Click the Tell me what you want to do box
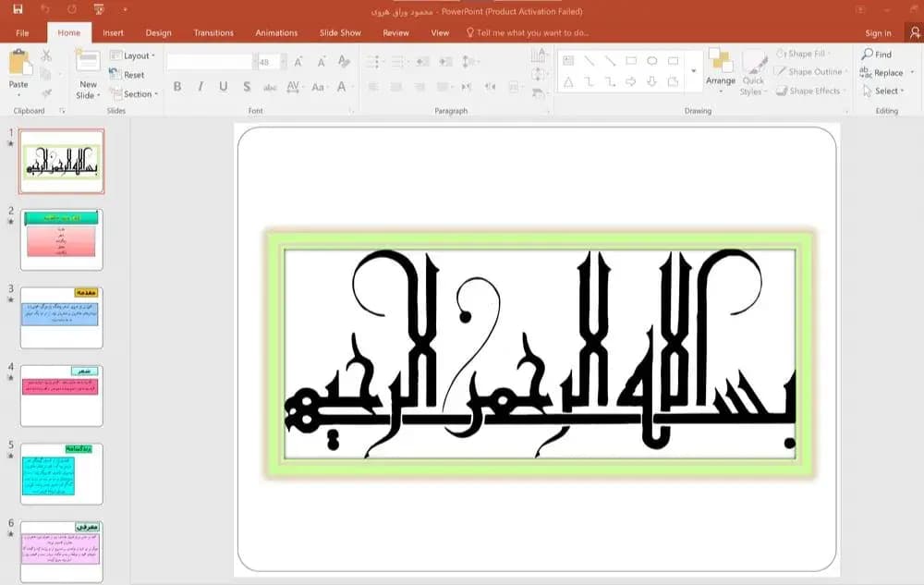This screenshot has width=924, height=585. pyautogui.click(x=528, y=33)
